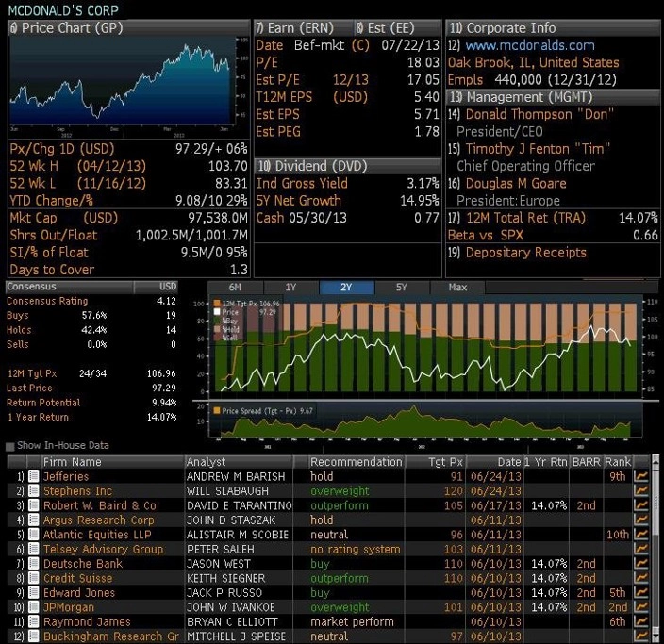Image resolution: width=664 pixels, height=644 pixels.
Task: Click the chart icon in Deutsche Bank row
Action: 641,563
